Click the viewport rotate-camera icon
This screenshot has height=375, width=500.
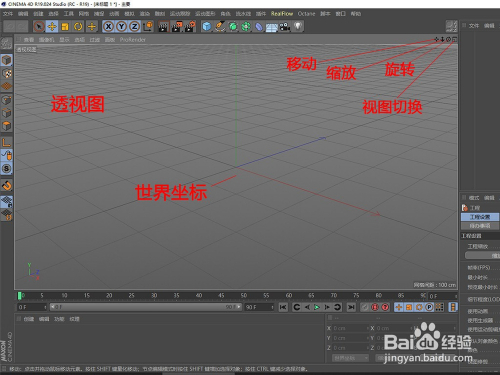click(448, 39)
